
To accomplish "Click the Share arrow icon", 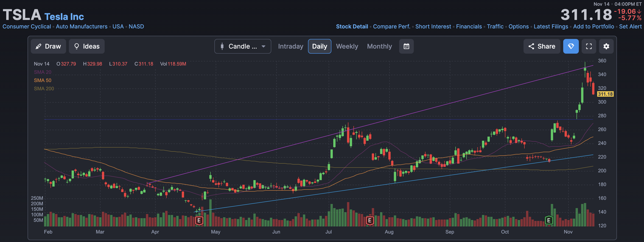I will coord(531,46).
